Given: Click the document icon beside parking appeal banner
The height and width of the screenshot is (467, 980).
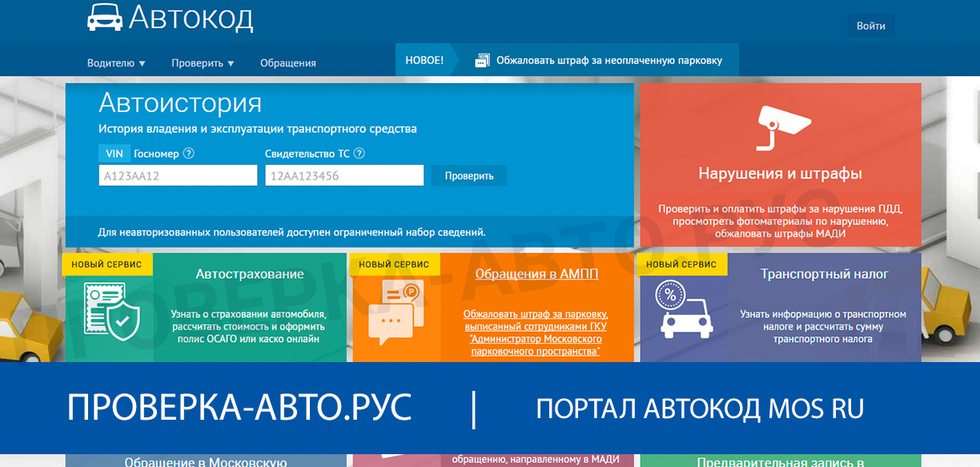Looking at the screenshot, I should [x=482, y=61].
